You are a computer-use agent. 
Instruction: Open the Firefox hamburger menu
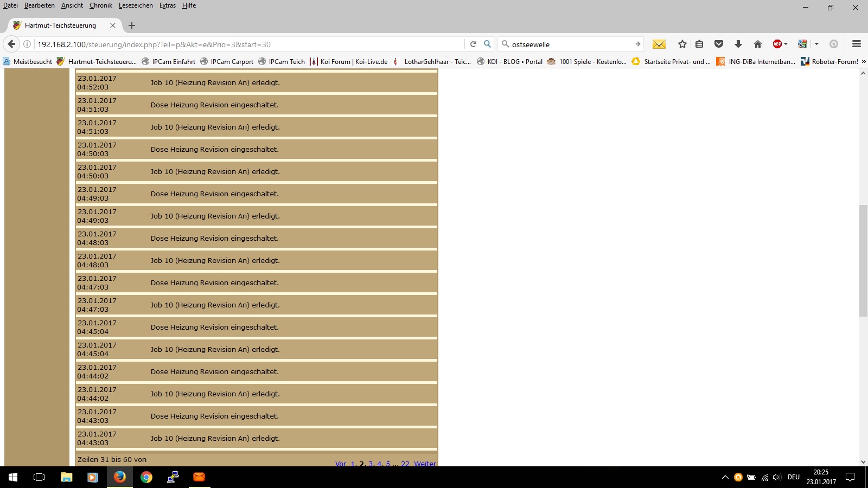coord(857,44)
